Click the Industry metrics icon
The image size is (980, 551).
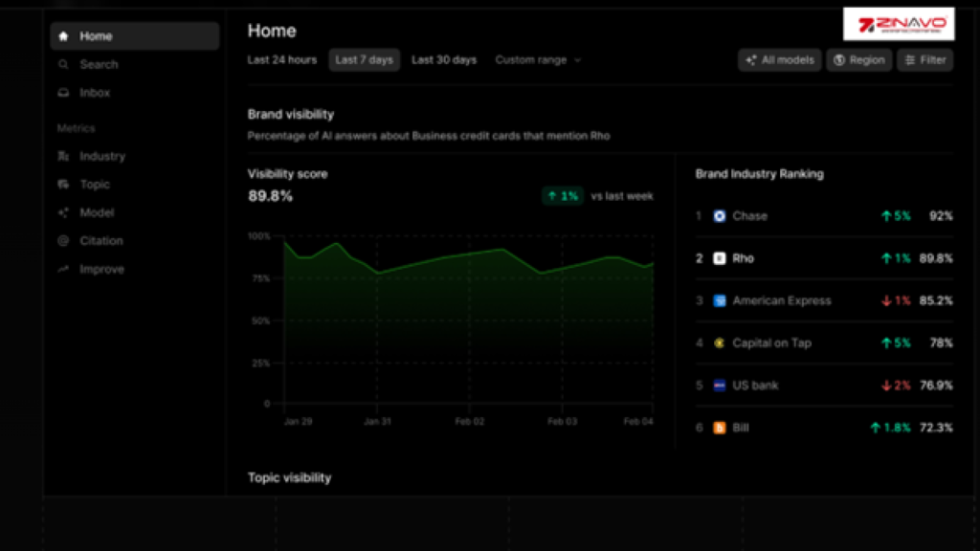[x=64, y=156]
